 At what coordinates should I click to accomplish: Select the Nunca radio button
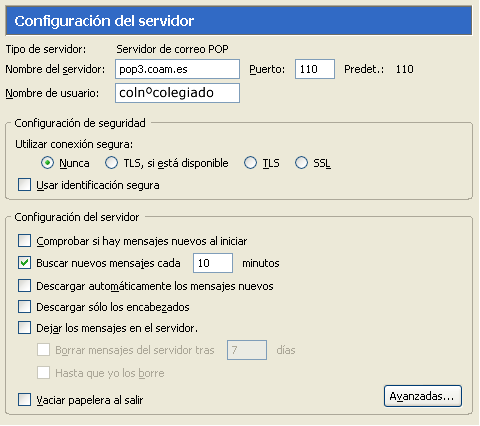48,163
